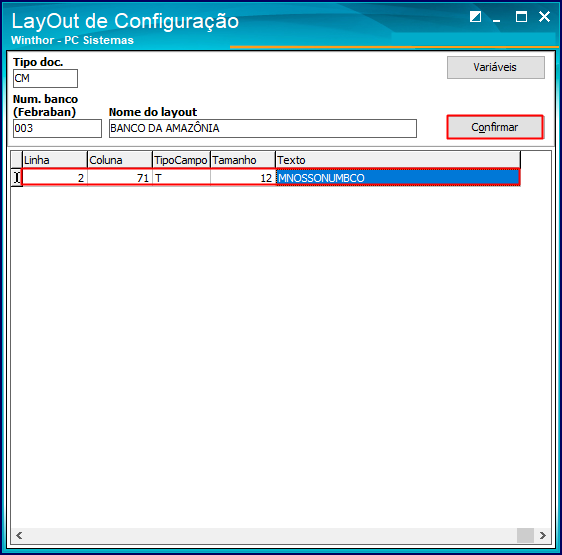The height and width of the screenshot is (555, 562).
Task: Click the diagonal half-filled square icon in the title bar
Action: point(475,16)
